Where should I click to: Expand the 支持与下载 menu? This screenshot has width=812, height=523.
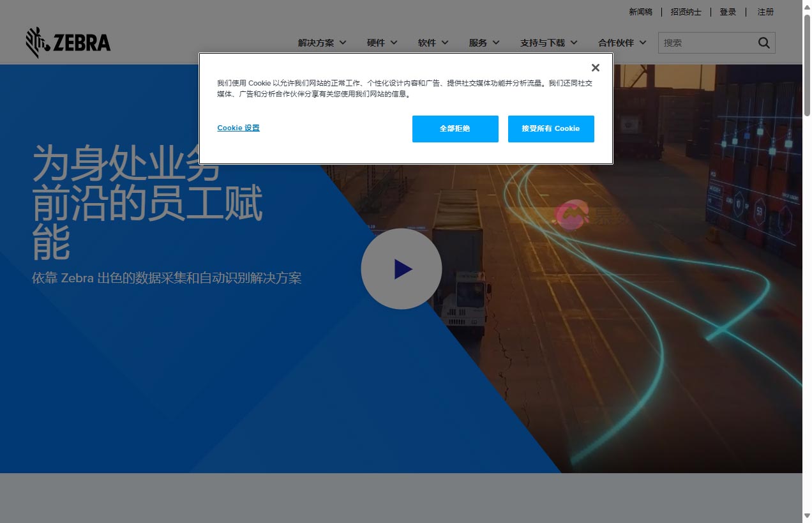[x=548, y=43]
